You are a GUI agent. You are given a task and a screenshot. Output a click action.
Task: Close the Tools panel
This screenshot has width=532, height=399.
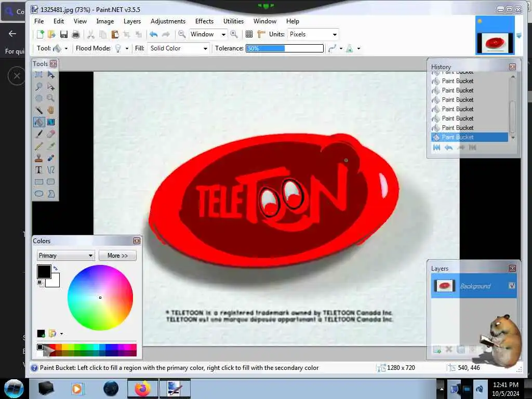(x=54, y=63)
